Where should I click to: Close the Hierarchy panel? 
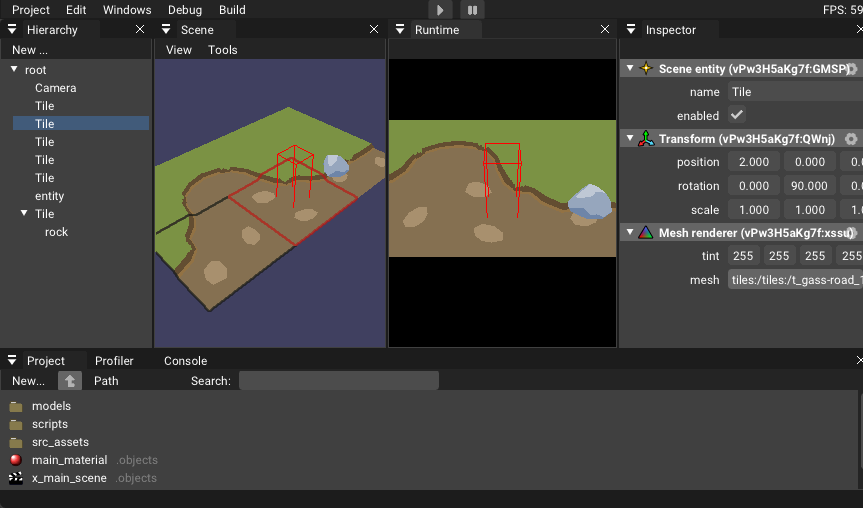tap(140, 29)
